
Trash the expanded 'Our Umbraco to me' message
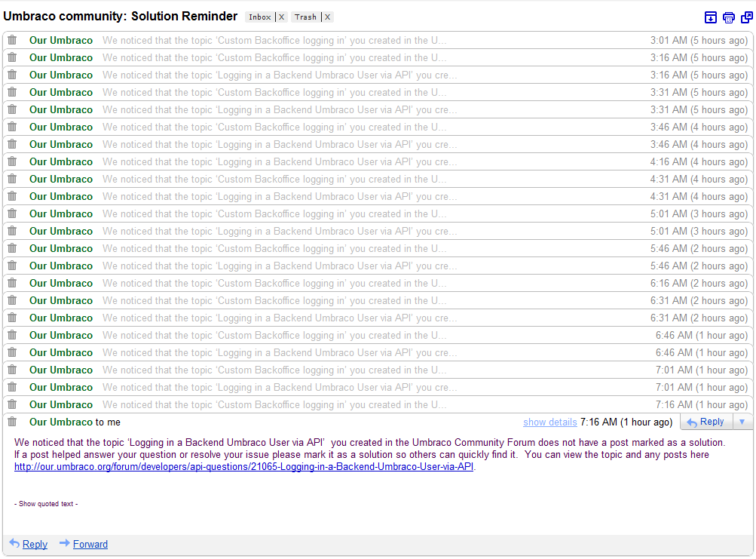12,422
